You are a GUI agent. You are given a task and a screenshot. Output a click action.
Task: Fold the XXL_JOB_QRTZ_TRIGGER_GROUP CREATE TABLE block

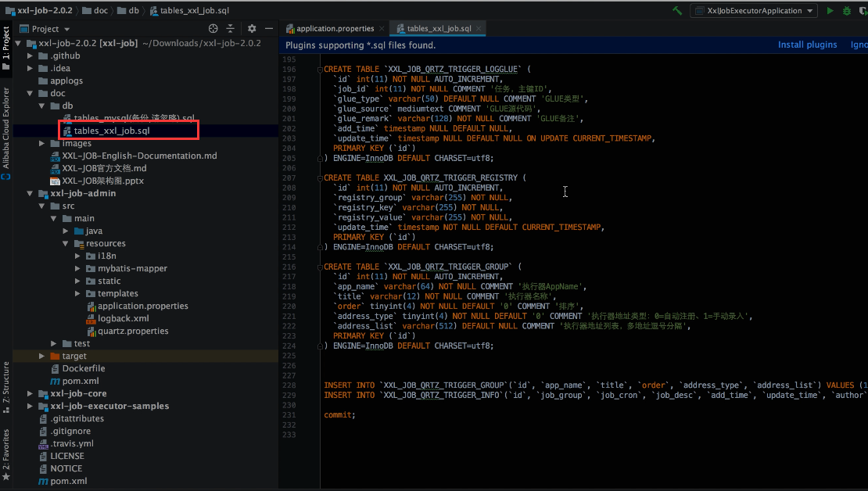[320, 267]
